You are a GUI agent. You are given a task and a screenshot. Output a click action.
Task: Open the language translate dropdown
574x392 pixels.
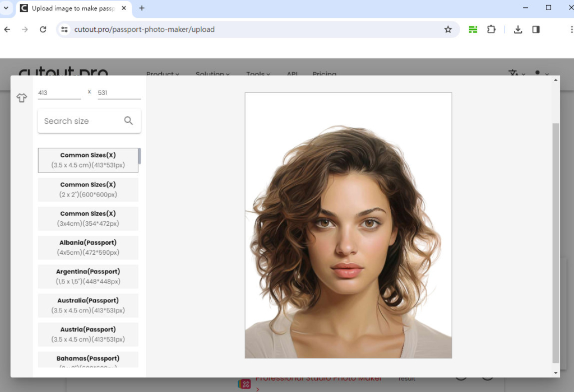pyautogui.click(x=517, y=73)
